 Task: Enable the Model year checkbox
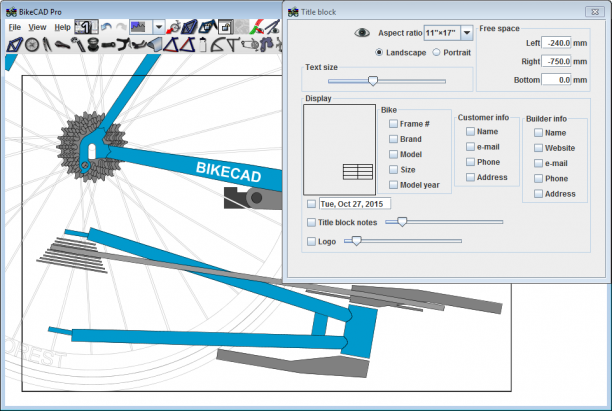(393, 185)
